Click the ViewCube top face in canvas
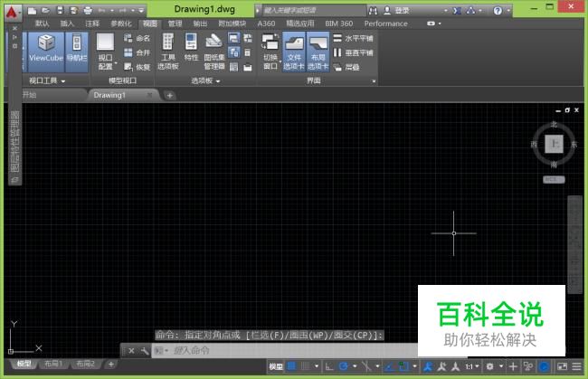The width and height of the screenshot is (588, 379). pos(554,142)
